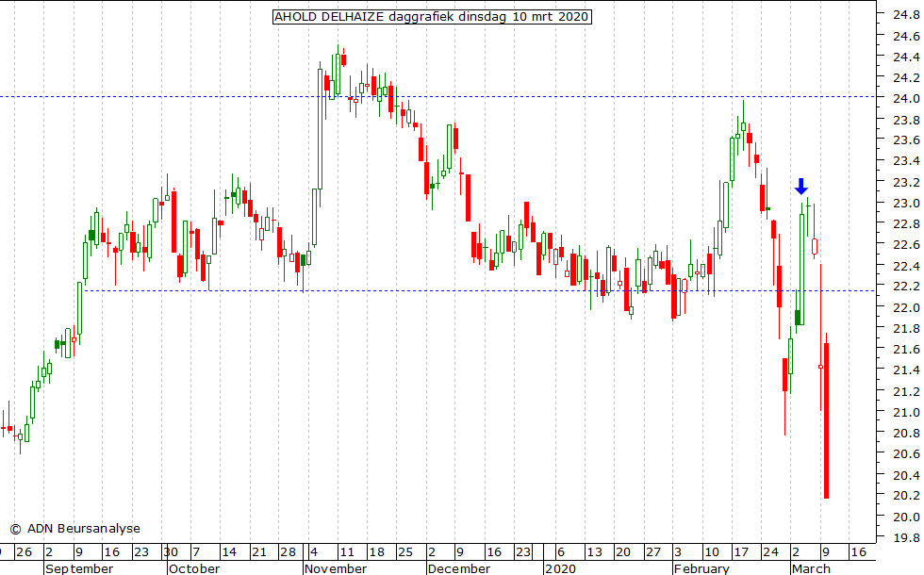Select the October month label

194,568
